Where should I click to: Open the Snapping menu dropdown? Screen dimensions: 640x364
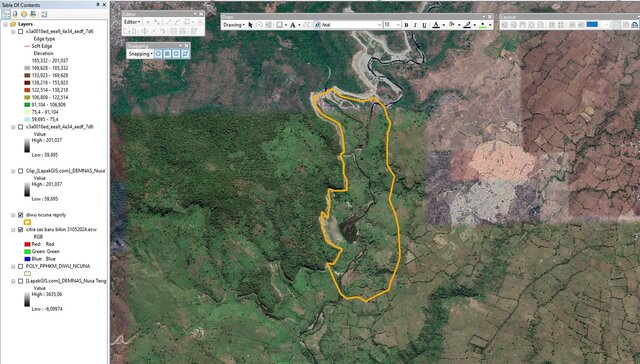140,54
